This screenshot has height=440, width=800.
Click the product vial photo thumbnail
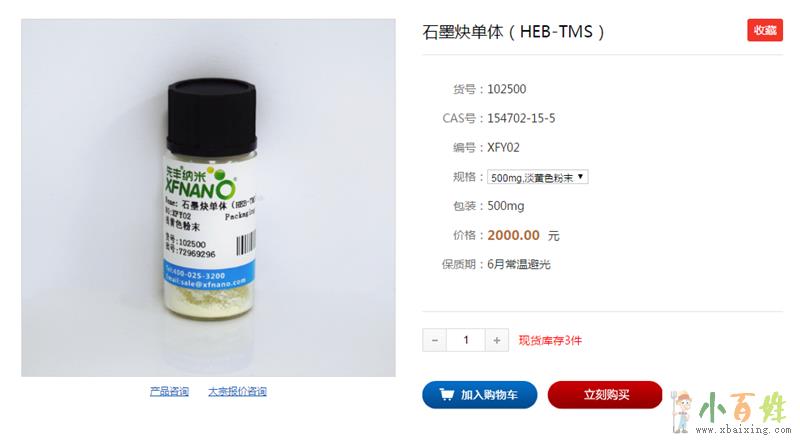(208, 198)
